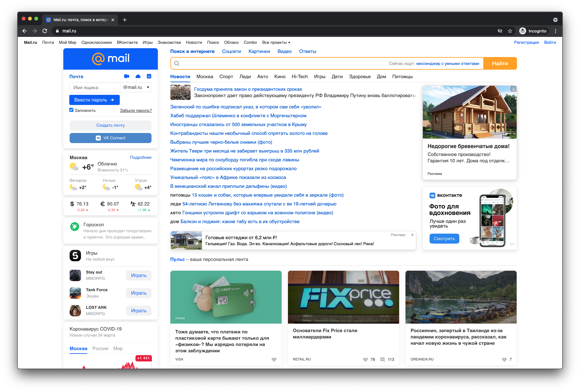Open the Tank Force game thumbnail

[x=75, y=293]
